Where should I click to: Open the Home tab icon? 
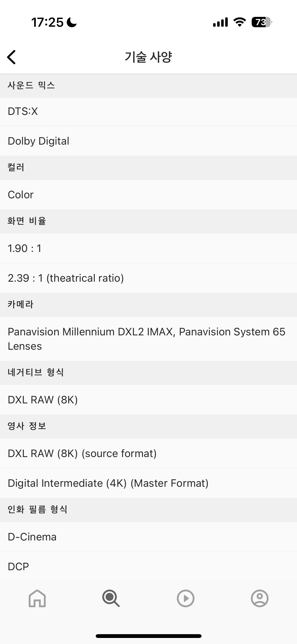[37, 598]
